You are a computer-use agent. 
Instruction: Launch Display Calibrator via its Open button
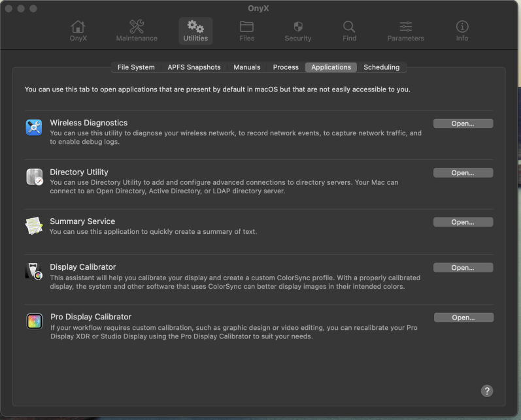pyautogui.click(x=463, y=268)
